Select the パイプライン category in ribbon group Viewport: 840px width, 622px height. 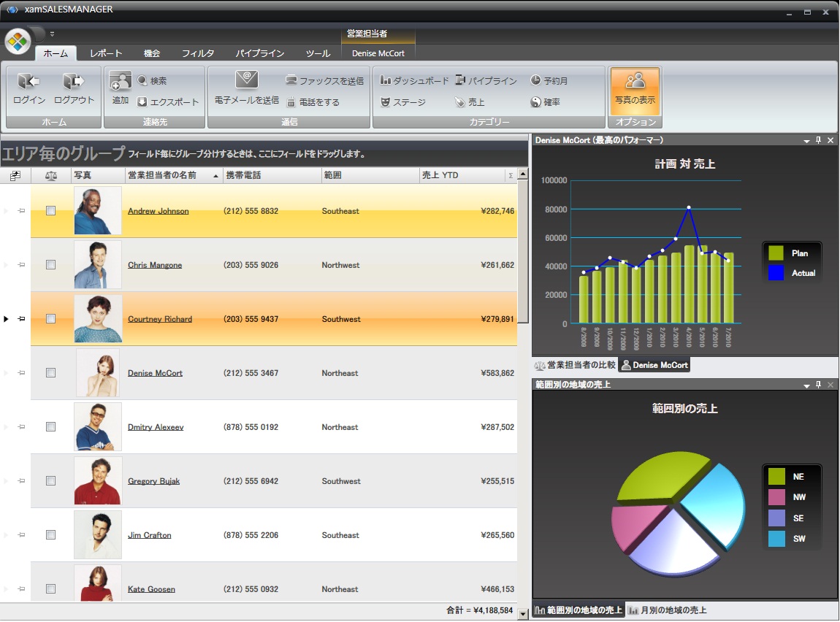point(460,80)
